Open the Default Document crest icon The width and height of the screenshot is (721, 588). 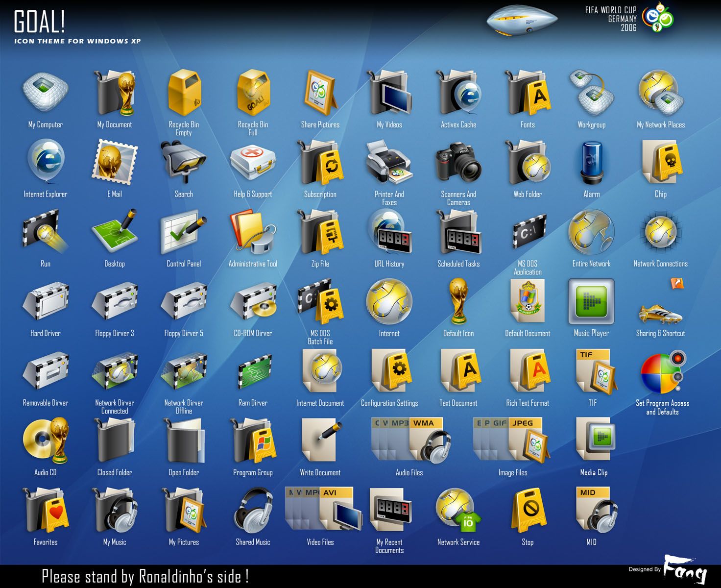[x=528, y=301]
